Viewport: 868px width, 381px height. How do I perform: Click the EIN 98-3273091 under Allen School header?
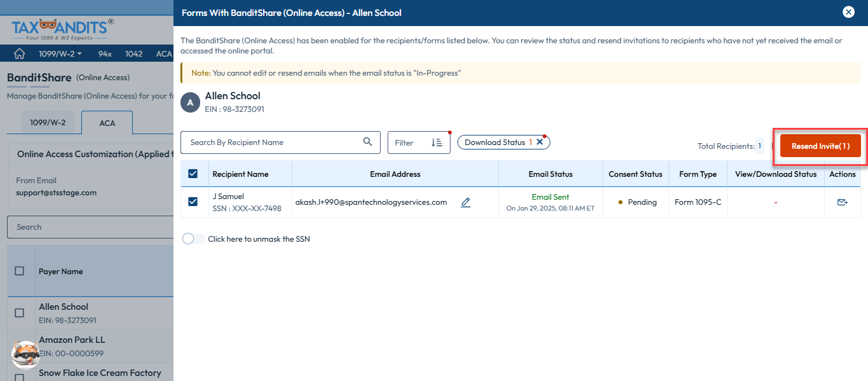pyautogui.click(x=234, y=109)
